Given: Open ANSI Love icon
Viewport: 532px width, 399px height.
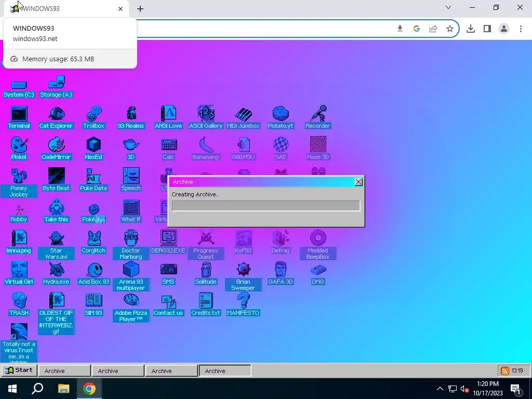Looking at the screenshot, I should [x=168, y=118].
